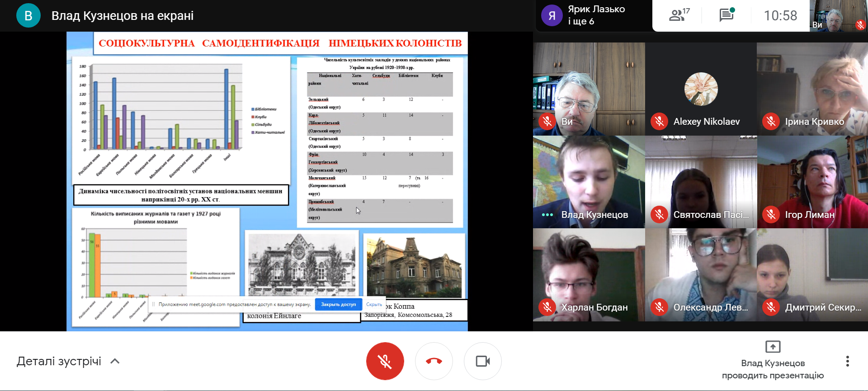
Task: Click the Влад Кузнецов name on video tile
Action: click(x=594, y=215)
